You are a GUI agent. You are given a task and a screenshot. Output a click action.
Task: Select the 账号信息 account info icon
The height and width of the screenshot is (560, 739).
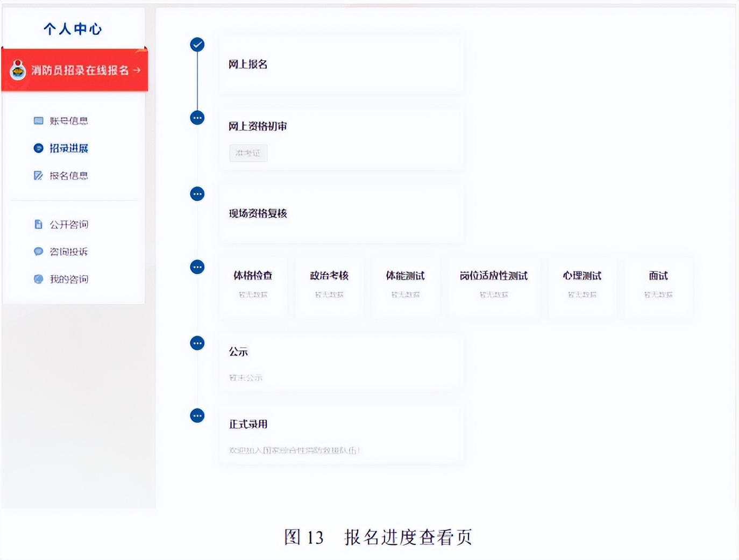[x=38, y=120]
